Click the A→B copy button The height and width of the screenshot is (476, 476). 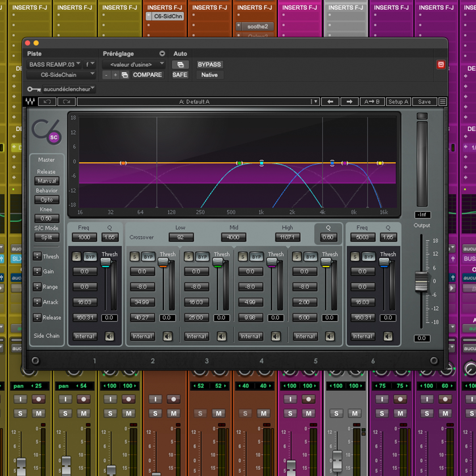pyautogui.click(x=372, y=102)
